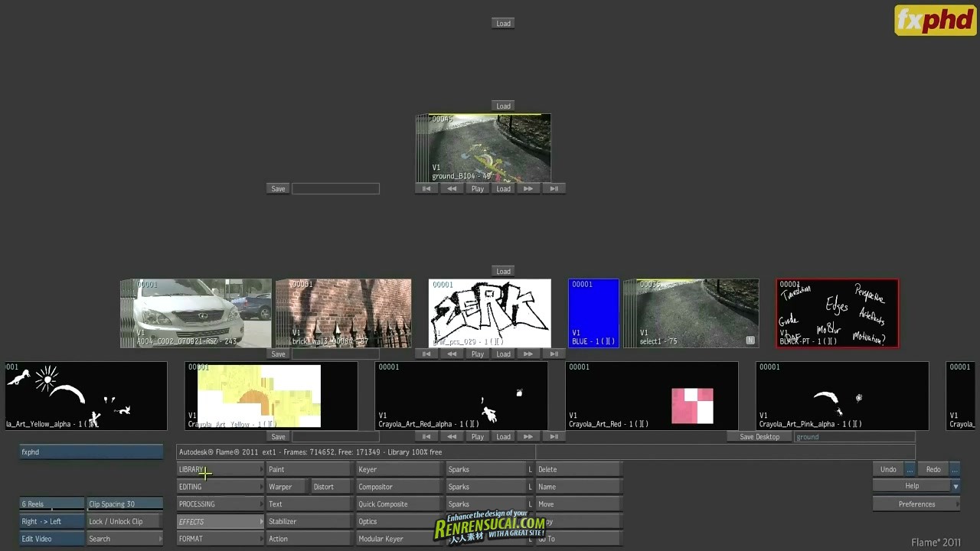Image resolution: width=980 pixels, height=551 pixels.
Task: Click the desktop name field containing ground
Action: pos(854,436)
